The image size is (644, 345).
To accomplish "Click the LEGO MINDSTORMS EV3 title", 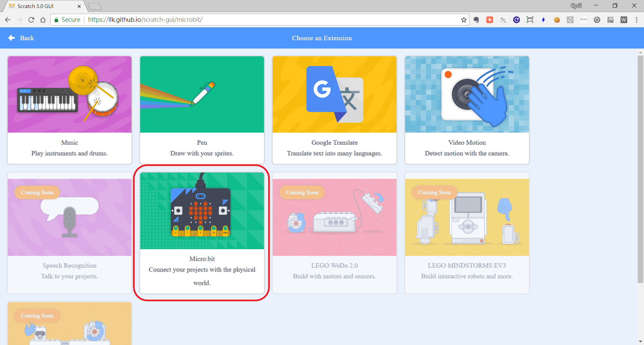I will 467,266.
